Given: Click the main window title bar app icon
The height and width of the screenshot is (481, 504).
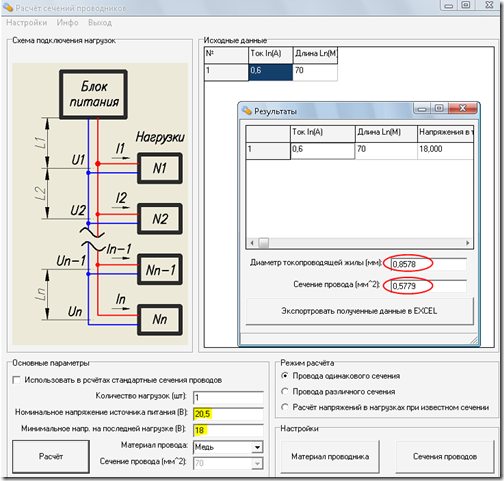Looking at the screenshot, I should tap(8, 7).
